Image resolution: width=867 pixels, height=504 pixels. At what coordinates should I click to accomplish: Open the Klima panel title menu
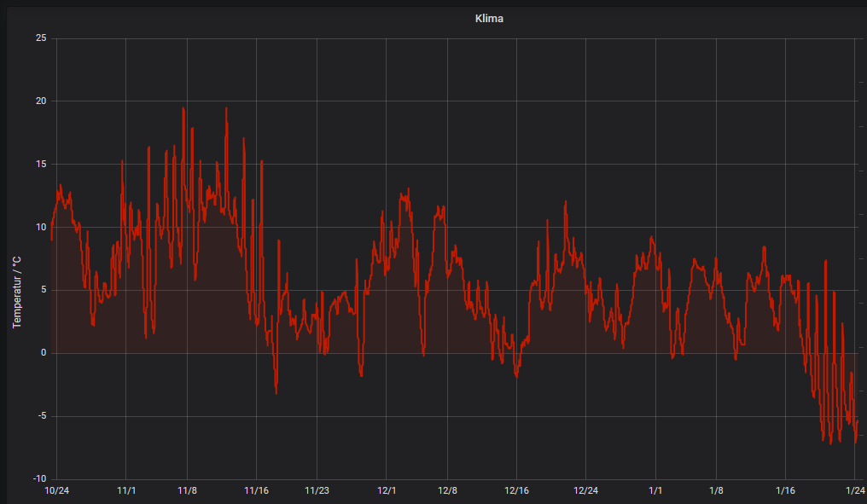tap(489, 18)
